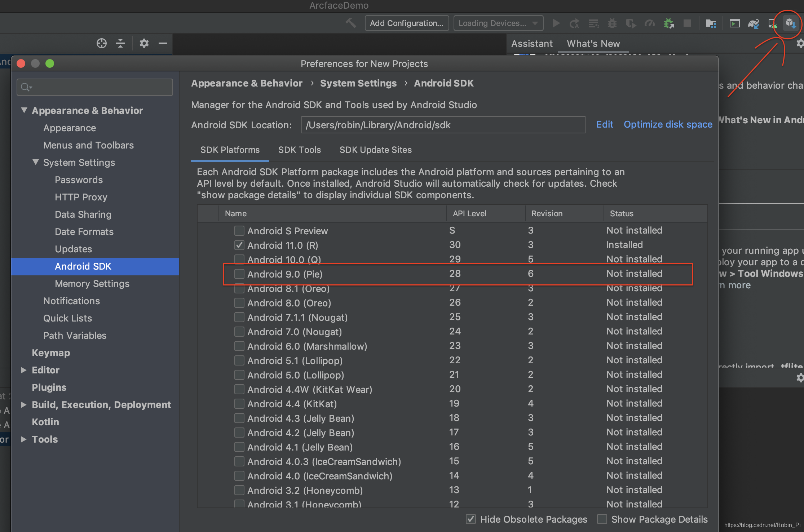Viewport: 804px width, 532px height.
Task: Click the Select Opened File crosshair icon
Action: click(102, 43)
